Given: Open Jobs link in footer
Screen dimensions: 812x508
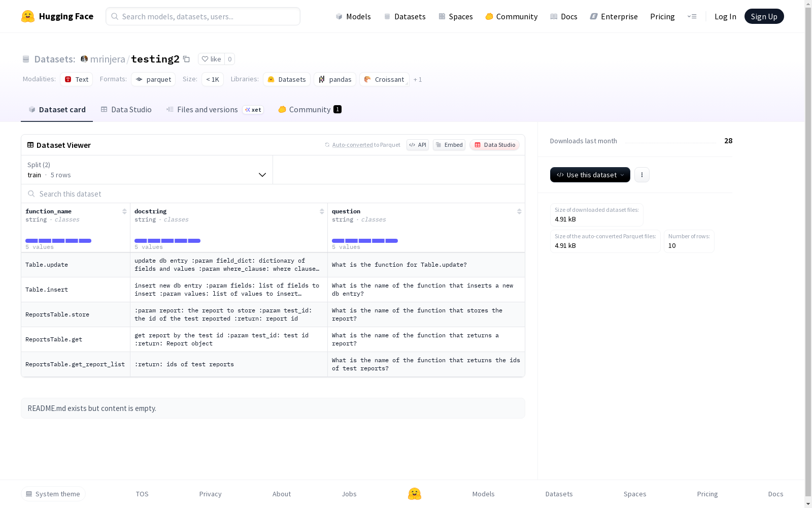Looking at the screenshot, I should point(349,494).
